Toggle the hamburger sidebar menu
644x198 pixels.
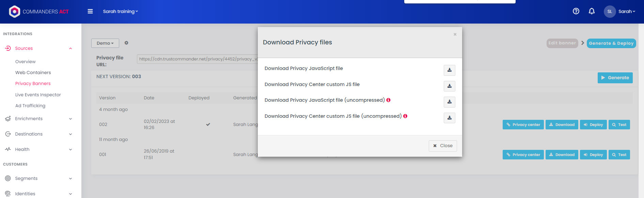coord(90,11)
